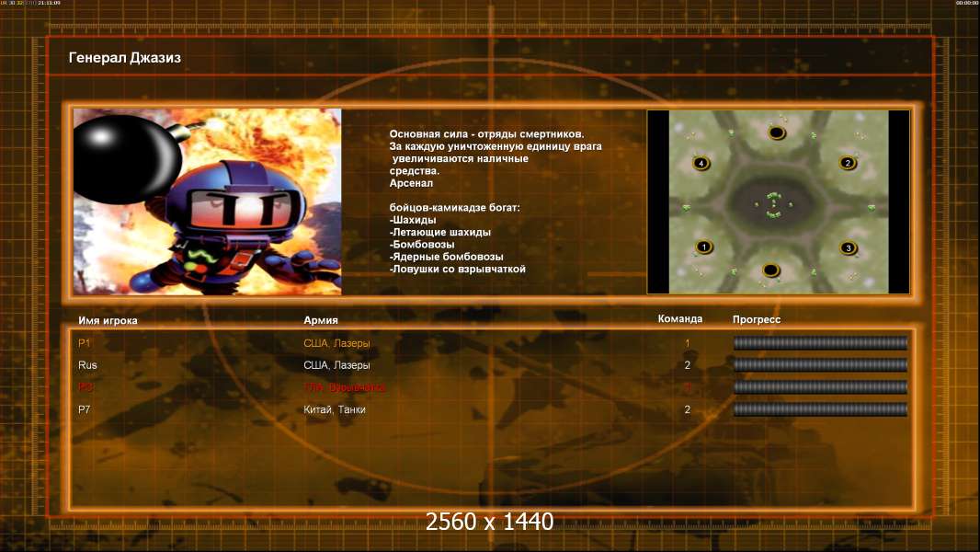Screen dimensions: 980x552
Task: Click the Rus row loading progress bar
Action: tap(820, 364)
